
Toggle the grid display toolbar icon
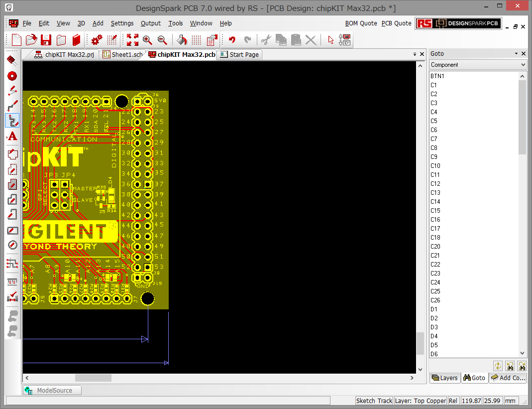(x=196, y=40)
